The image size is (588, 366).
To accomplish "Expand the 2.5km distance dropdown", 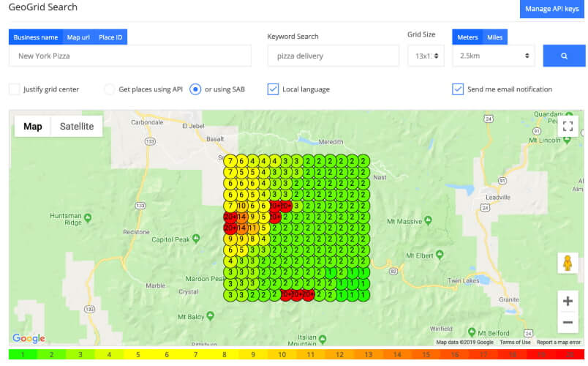I will click(493, 56).
